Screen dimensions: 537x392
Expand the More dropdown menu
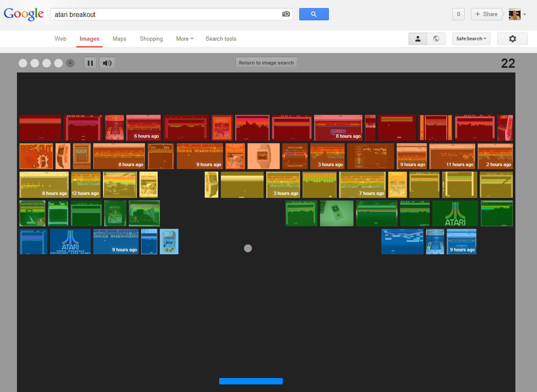pyautogui.click(x=185, y=39)
